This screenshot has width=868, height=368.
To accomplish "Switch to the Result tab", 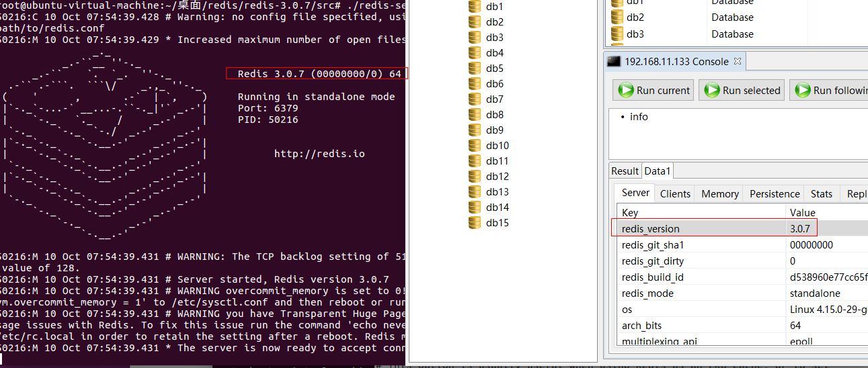I will [625, 171].
